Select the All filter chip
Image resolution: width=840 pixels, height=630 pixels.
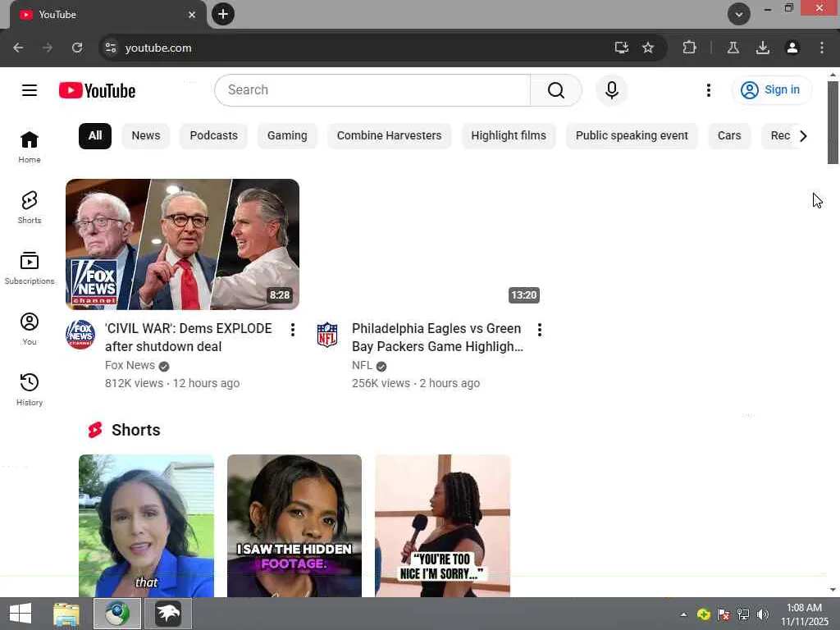[x=95, y=136]
